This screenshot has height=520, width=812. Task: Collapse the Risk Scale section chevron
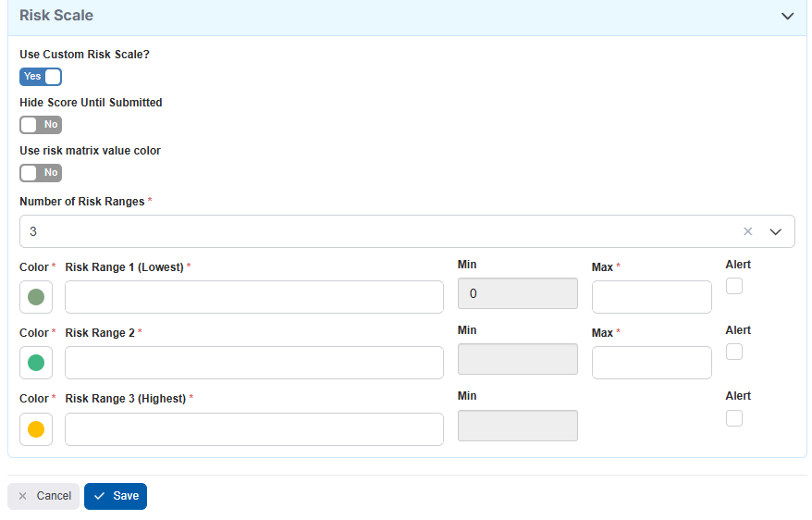click(787, 16)
